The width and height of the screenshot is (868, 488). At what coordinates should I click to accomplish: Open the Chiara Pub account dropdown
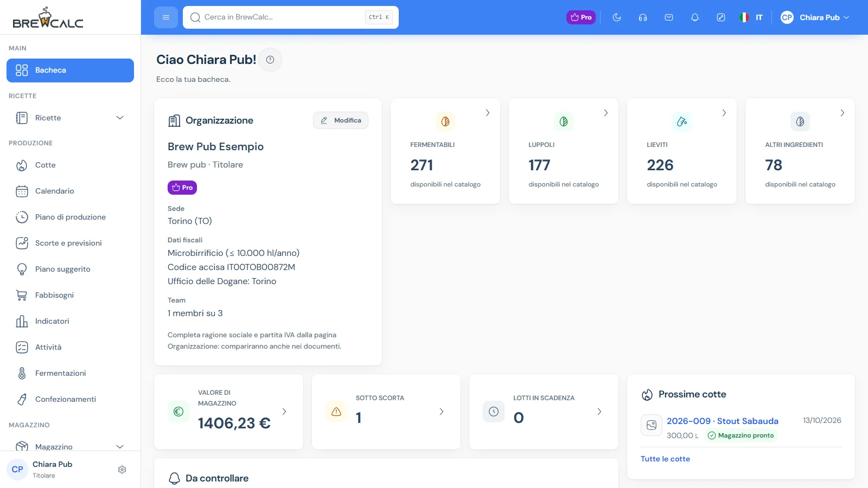815,17
